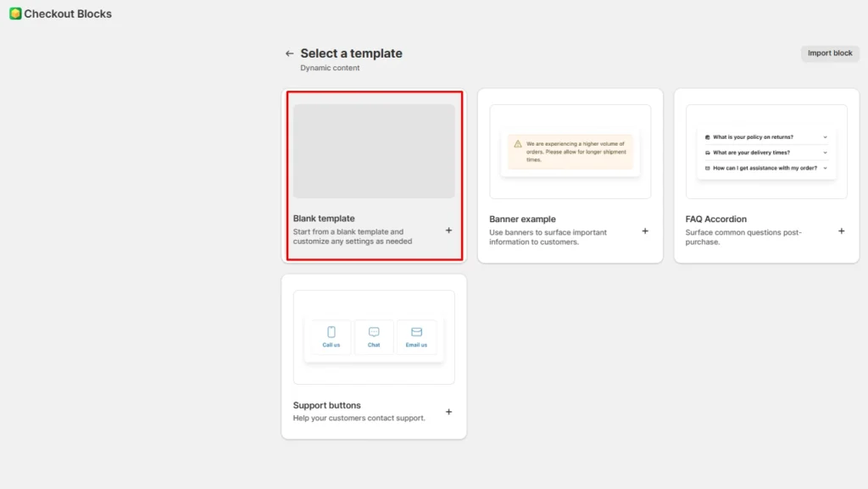This screenshot has width=868, height=489.
Task: Click the plus icon on FAQ Accordion
Action: click(842, 231)
